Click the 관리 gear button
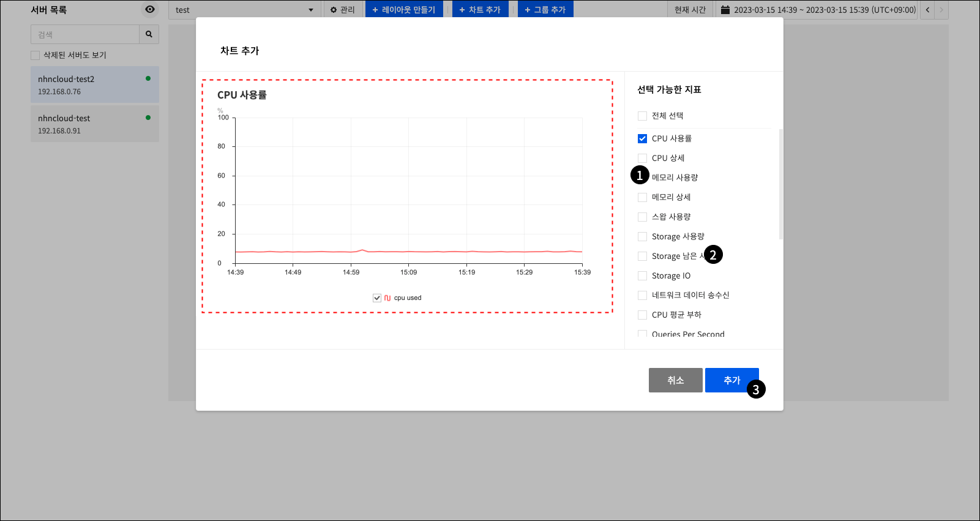The height and width of the screenshot is (521, 980). (343, 10)
